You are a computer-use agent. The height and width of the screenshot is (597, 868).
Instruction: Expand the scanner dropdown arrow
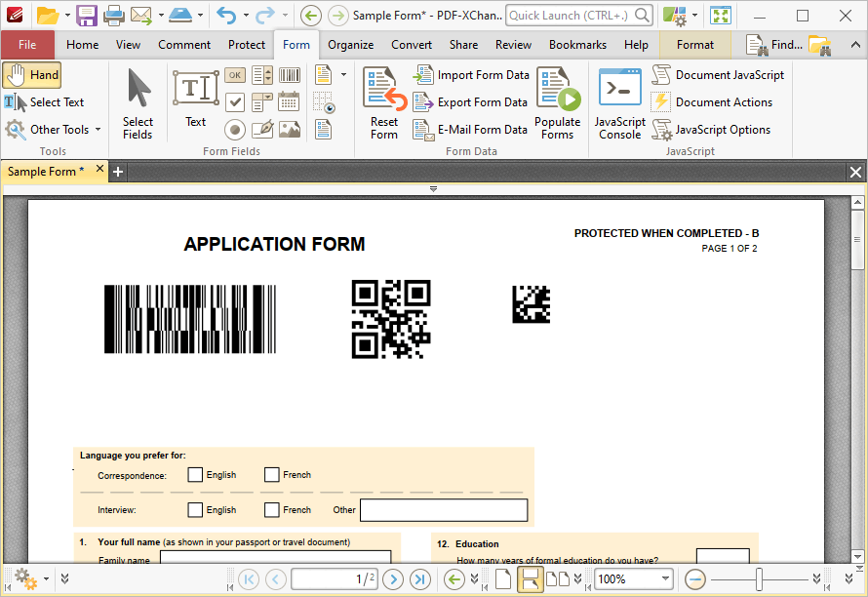point(200,16)
